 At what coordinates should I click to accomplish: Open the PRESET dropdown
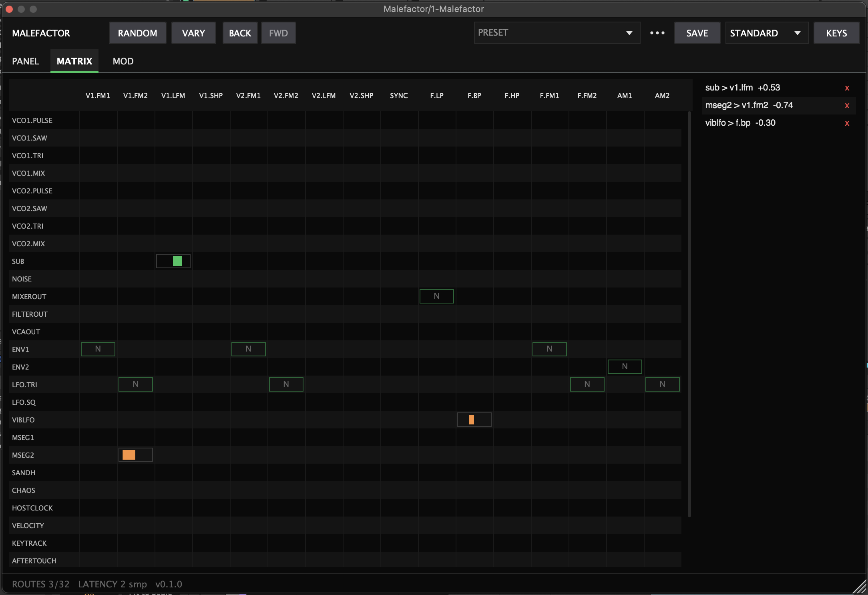pyautogui.click(x=557, y=33)
